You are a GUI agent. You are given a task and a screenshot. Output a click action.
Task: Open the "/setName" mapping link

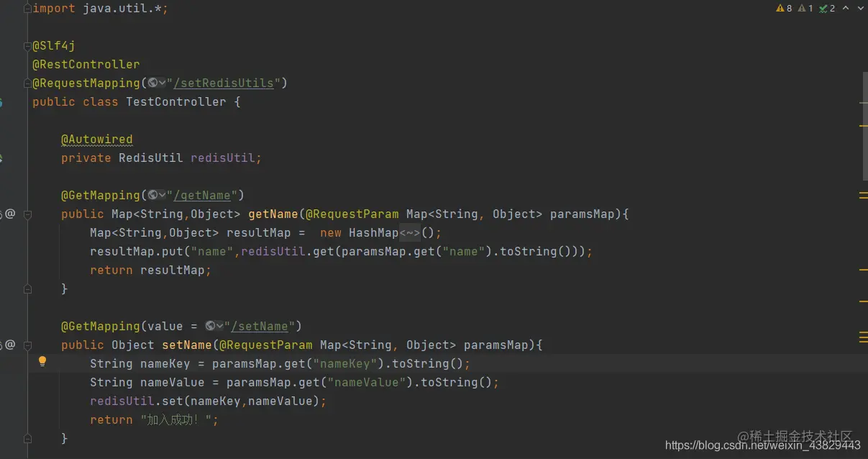tap(260, 327)
